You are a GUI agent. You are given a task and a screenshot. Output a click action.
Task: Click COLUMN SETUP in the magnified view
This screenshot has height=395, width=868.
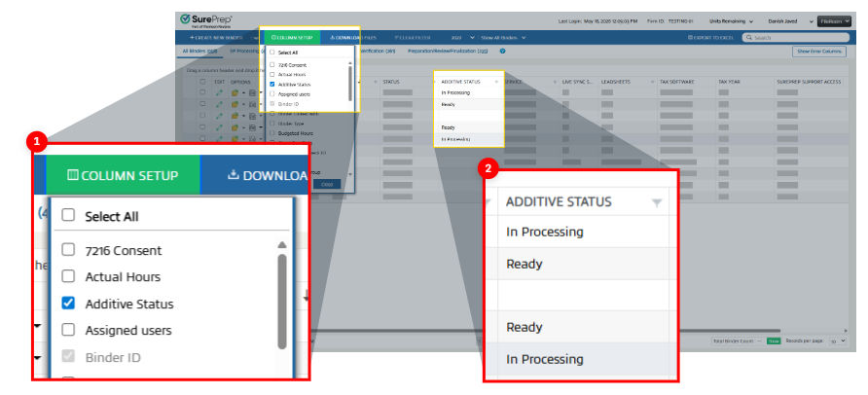[x=123, y=175]
